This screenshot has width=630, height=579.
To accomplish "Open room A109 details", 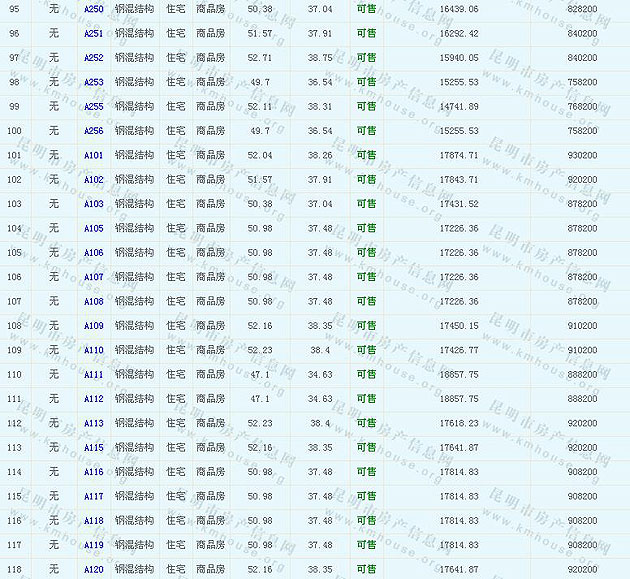I will 93,326.
